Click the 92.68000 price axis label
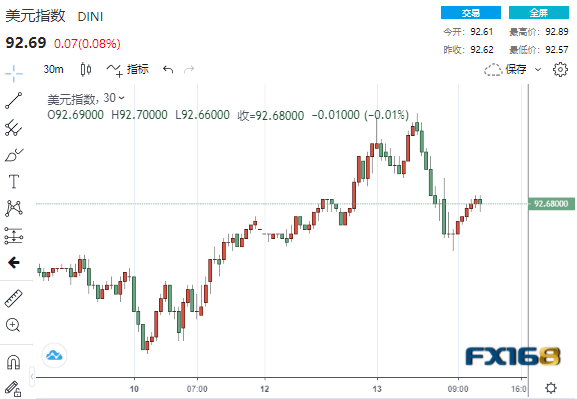This screenshot has height=399, width=577. point(551,204)
